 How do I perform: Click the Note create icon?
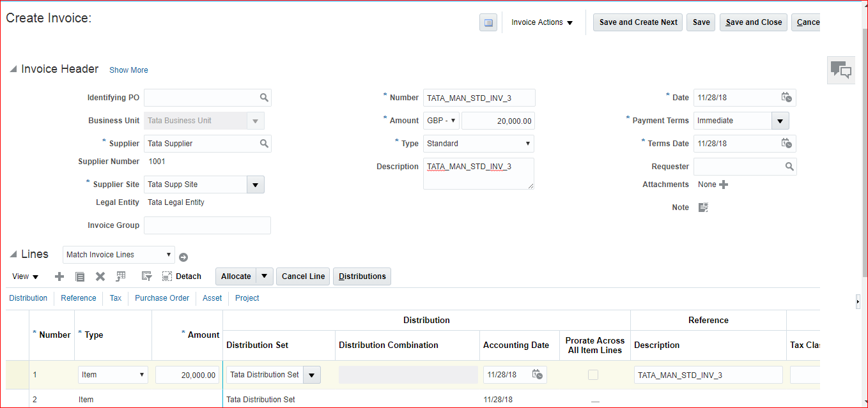(703, 208)
